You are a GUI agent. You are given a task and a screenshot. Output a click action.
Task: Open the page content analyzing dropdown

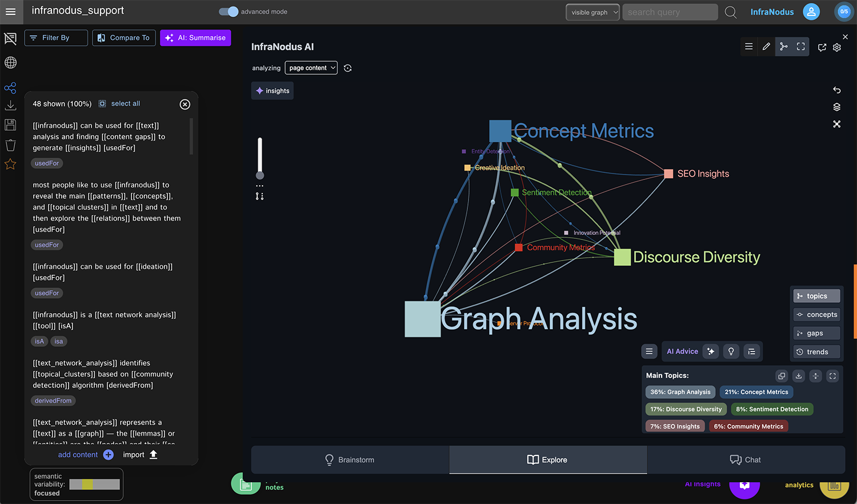[311, 67]
